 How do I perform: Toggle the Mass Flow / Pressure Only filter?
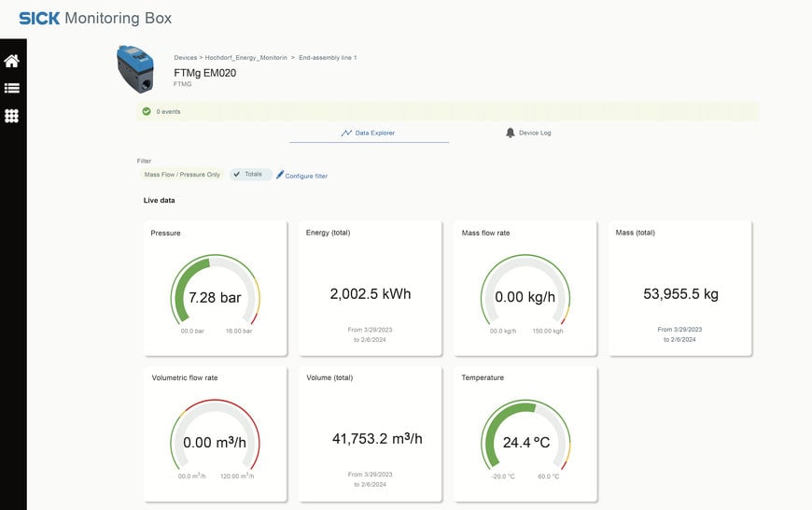pos(182,175)
